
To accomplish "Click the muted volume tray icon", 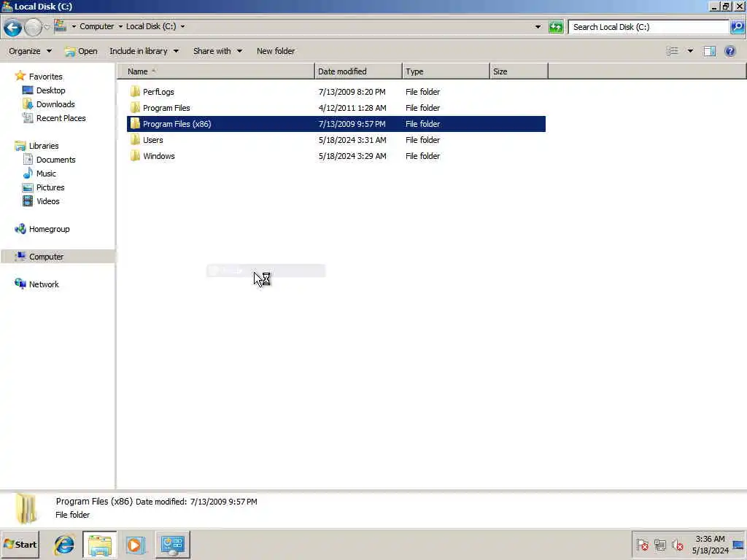I will [x=677, y=544].
